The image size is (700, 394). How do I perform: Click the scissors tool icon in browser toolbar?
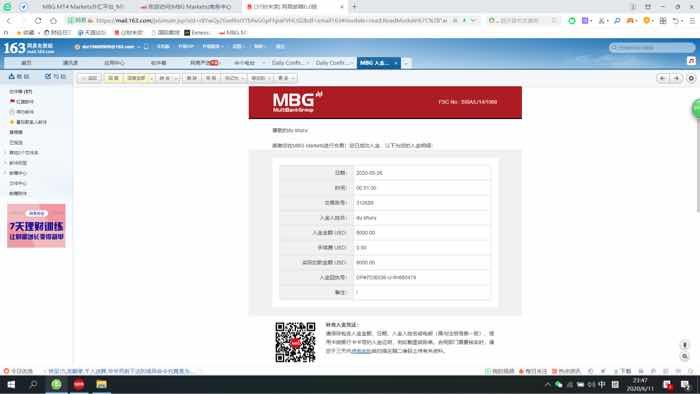coord(601,21)
